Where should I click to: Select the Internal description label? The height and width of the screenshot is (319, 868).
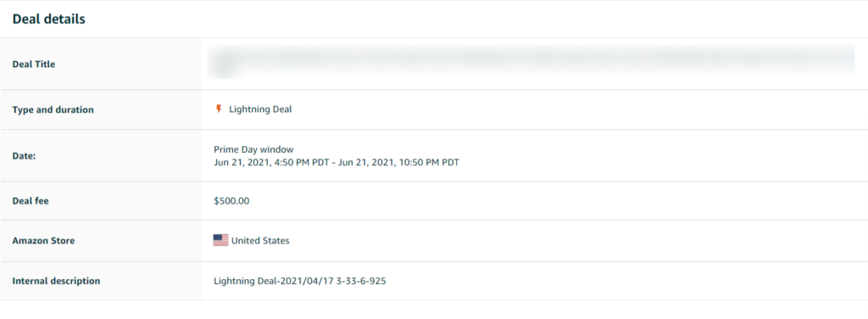click(57, 281)
